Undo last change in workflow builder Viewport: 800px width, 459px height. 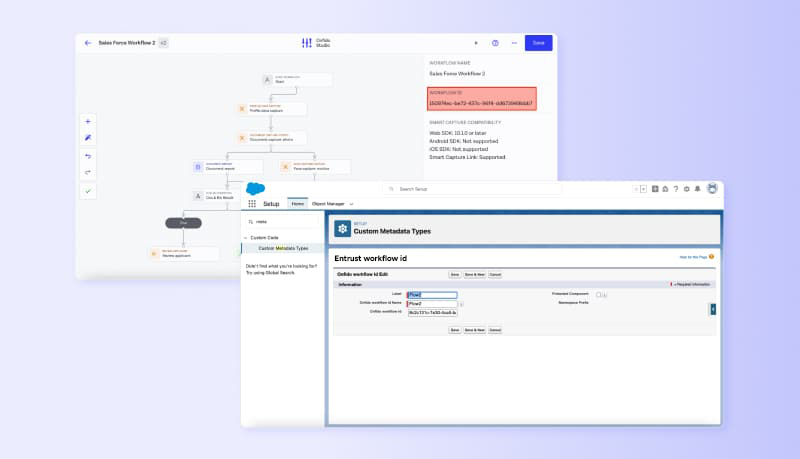pyautogui.click(x=88, y=156)
